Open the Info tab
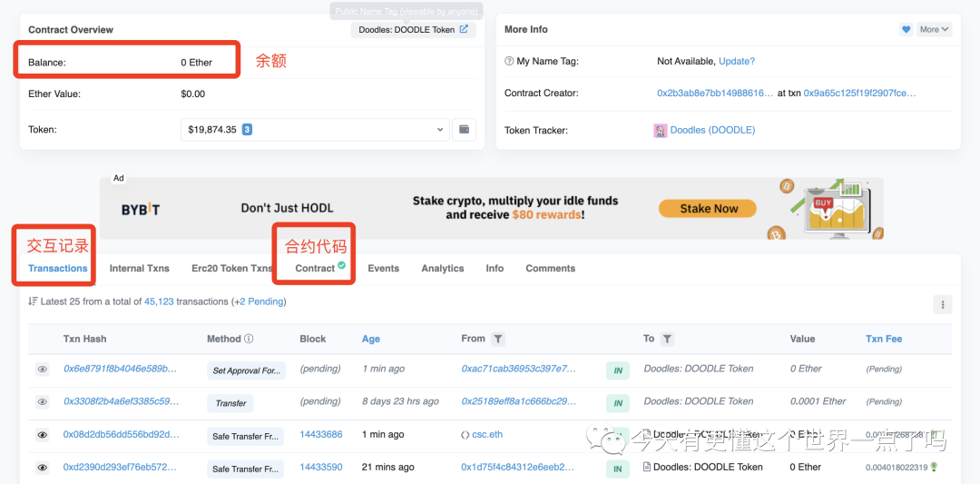The image size is (980, 484). pyautogui.click(x=495, y=268)
